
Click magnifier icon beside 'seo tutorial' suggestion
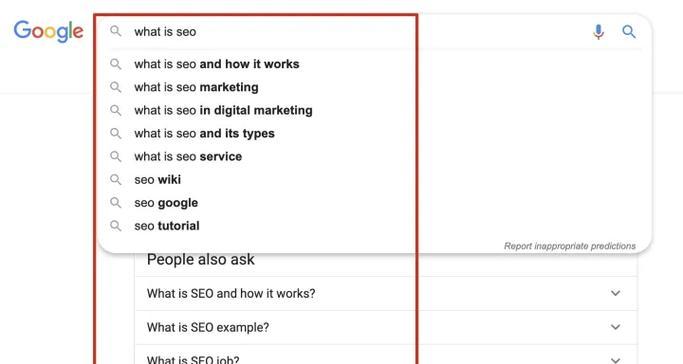pyautogui.click(x=115, y=226)
